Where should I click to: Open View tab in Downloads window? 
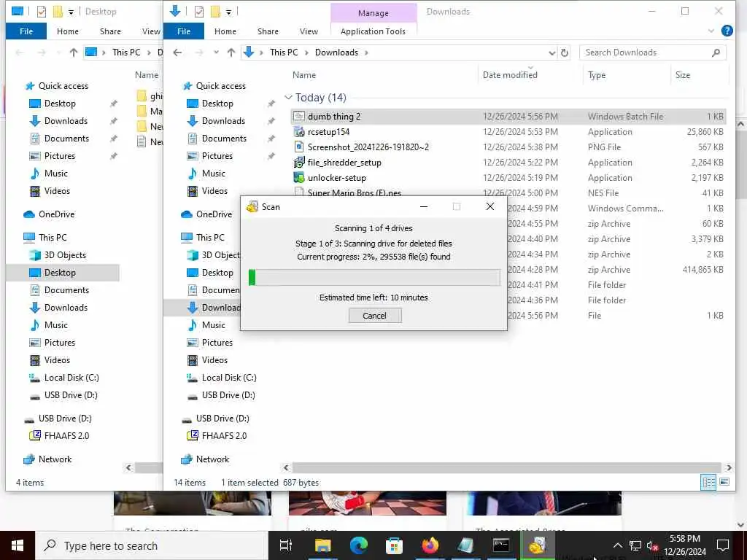coord(309,31)
